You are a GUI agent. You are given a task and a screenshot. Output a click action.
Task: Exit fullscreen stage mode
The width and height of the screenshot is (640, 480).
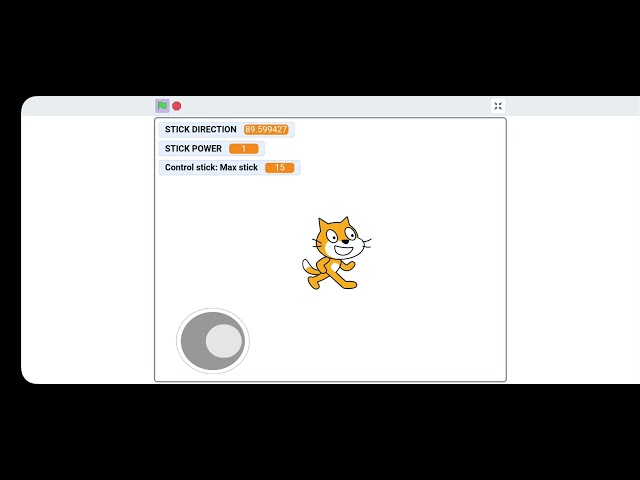(498, 106)
